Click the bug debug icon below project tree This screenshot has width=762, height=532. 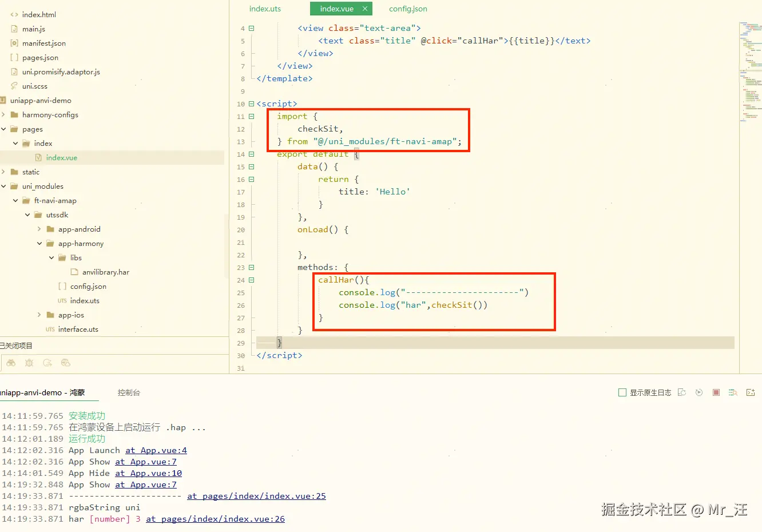29,363
